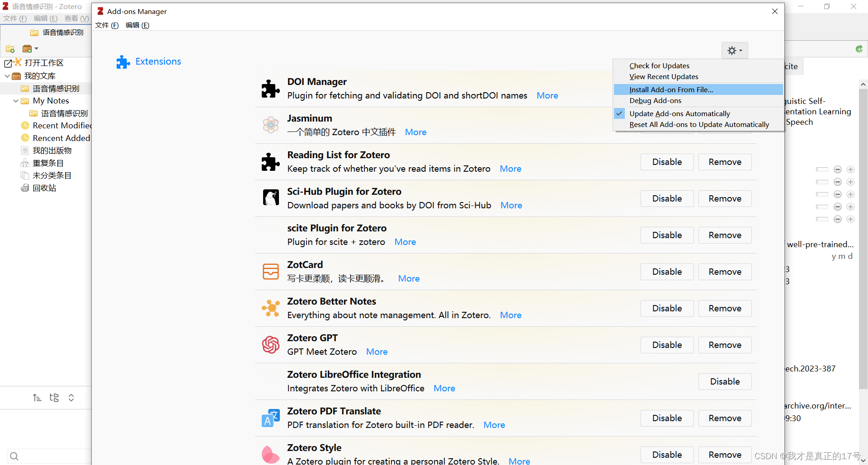Image resolution: width=868 pixels, height=465 pixels.
Task: Close the Add-ons Manager window
Action: pos(774,11)
